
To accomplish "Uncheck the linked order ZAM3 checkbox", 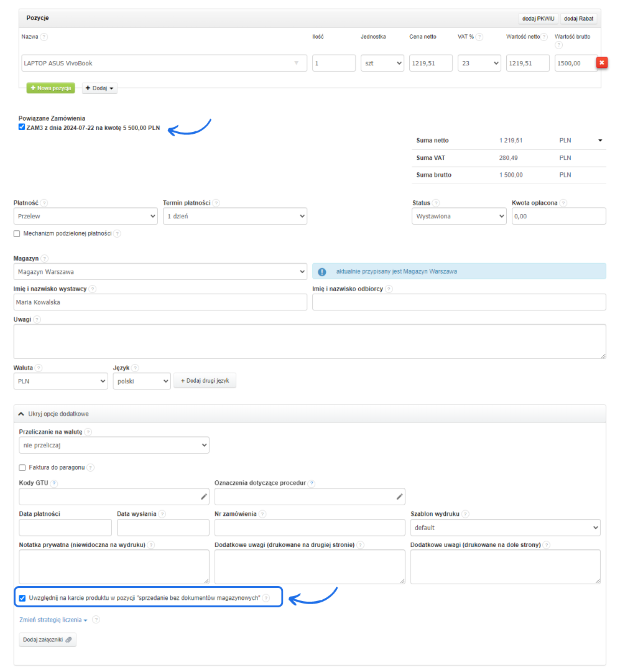I will 22,128.
